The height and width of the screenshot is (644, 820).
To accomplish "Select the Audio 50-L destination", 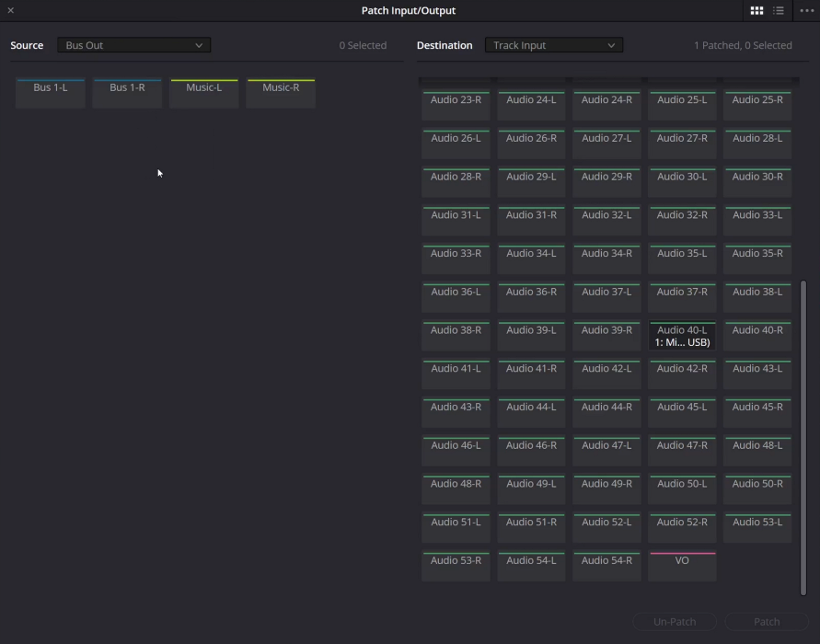I will [x=682, y=489].
